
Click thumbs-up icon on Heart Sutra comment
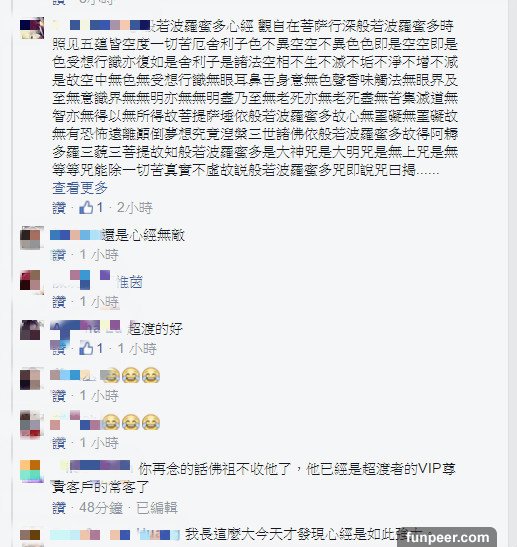point(86,208)
